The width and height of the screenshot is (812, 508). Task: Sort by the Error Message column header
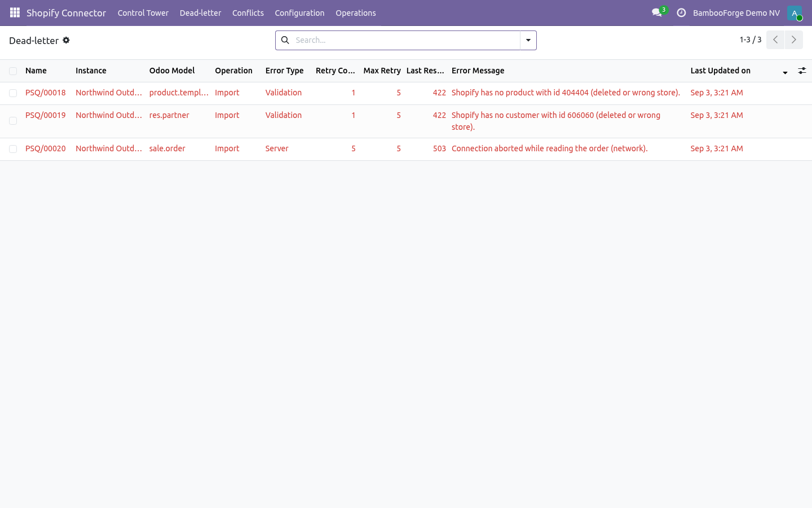(x=478, y=71)
